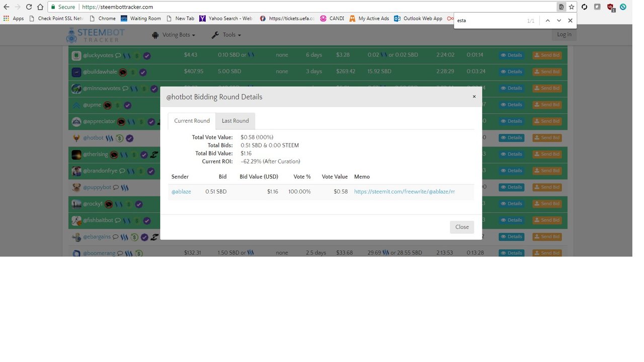Click the comment bubble icon beside @puppybot
This screenshot has width=644, height=362.
click(116, 188)
